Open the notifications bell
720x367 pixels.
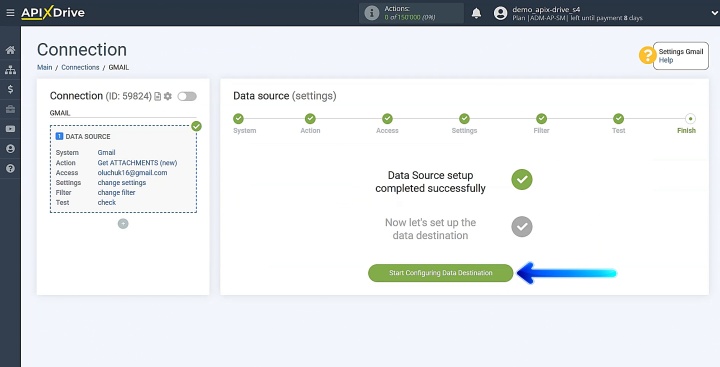coord(477,13)
